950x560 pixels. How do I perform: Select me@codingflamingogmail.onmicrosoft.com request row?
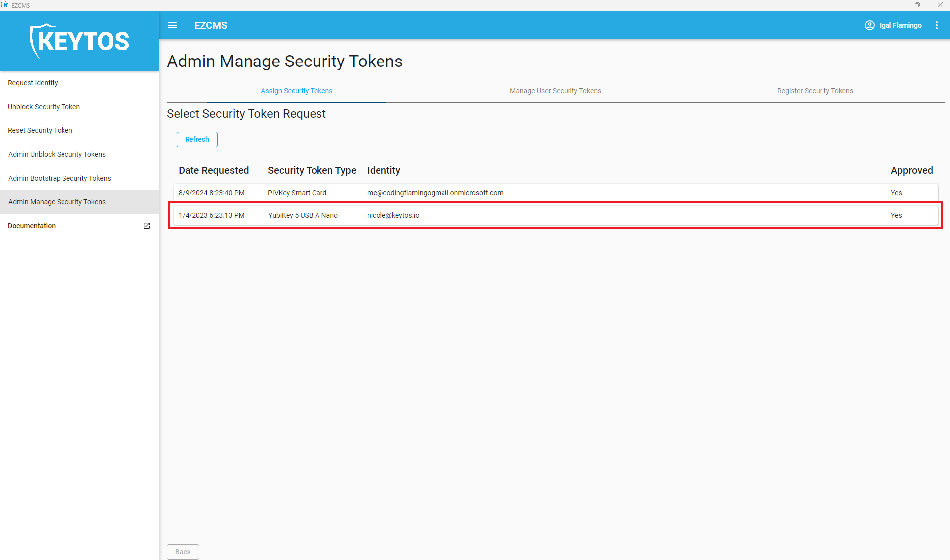pyautogui.click(x=555, y=193)
